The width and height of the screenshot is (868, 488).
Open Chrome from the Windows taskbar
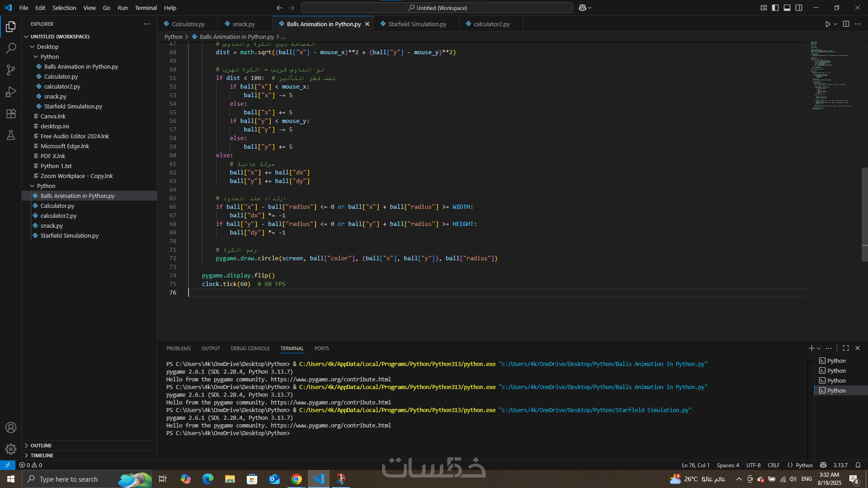(297, 479)
